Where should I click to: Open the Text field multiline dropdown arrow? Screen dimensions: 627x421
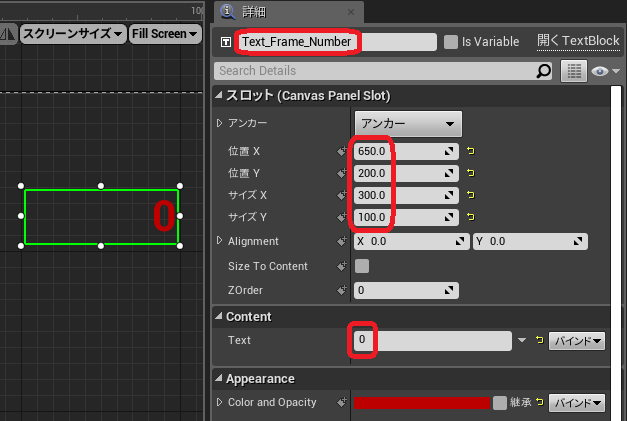coord(522,341)
